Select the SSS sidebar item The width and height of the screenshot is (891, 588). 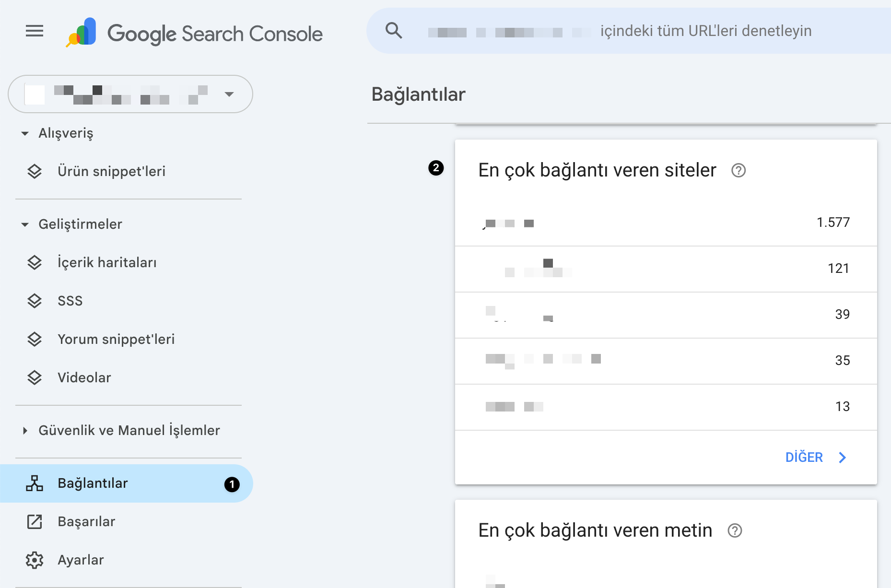[70, 301]
